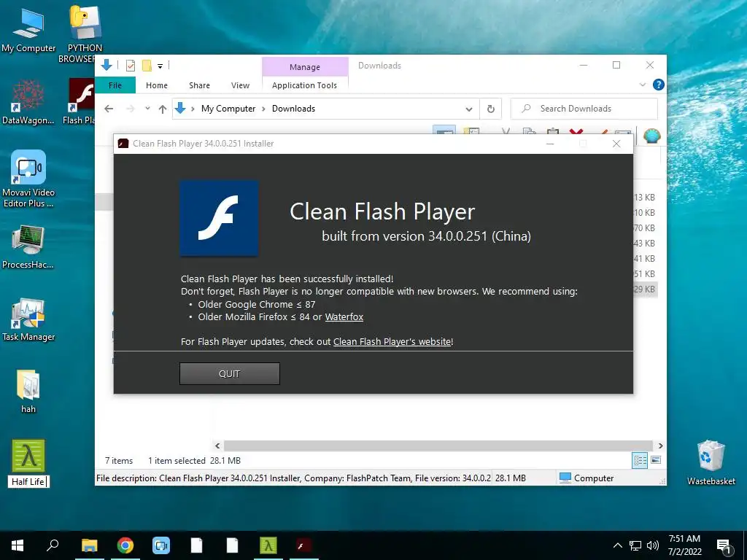Open the volume control in system tray
The image size is (747, 560).
(653, 545)
